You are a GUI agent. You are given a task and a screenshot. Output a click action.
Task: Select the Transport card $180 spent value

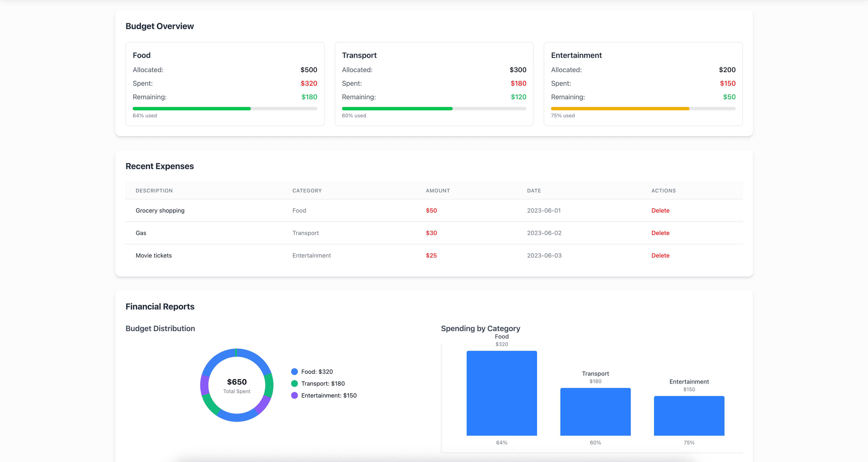pyautogui.click(x=518, y=84)
